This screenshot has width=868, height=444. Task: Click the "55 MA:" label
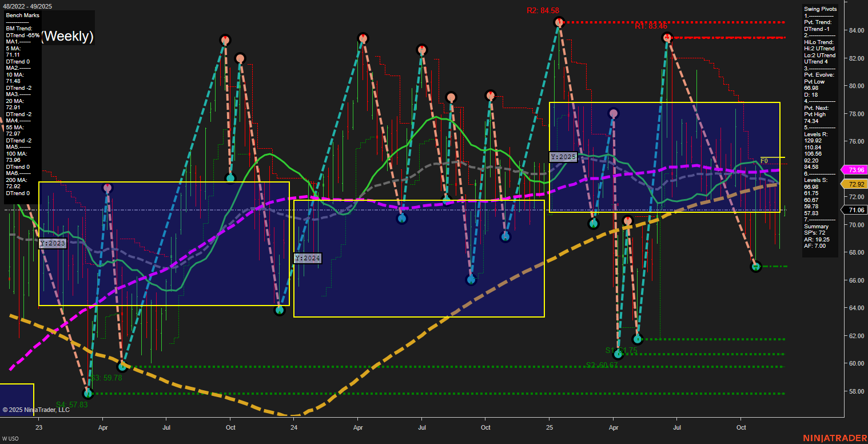click(x=15, y=127)
